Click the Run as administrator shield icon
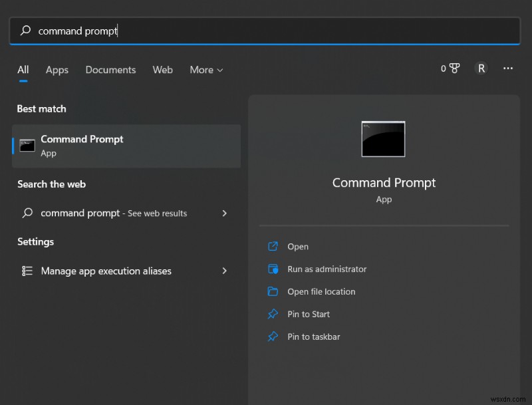 [273, 269]
